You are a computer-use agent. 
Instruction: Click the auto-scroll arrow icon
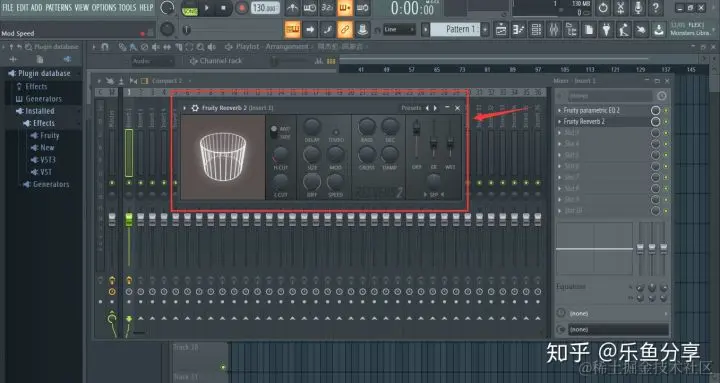[x=310, y=30]
